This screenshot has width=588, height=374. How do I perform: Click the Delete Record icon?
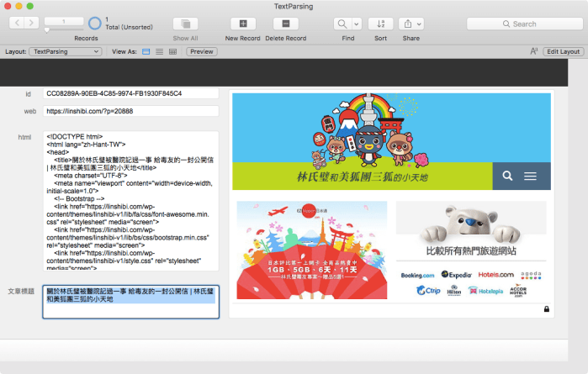pos(285,24)
